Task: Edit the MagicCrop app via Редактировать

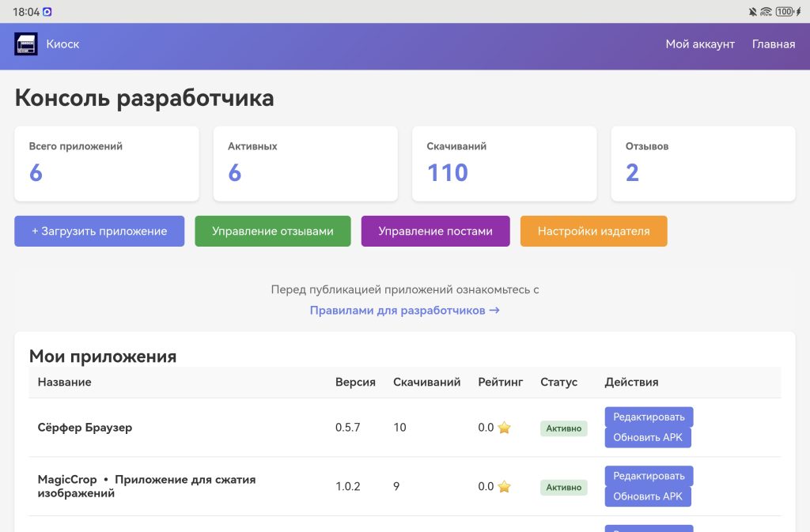Action: coord(649,476)
